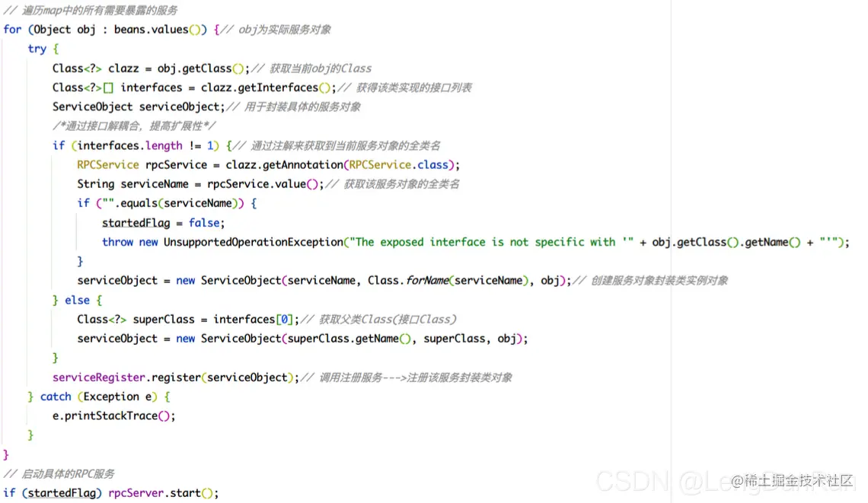Screen dimensions: 868x503
Task: Click the comment '// 启动具体的RPC服务'
Action: (x=59, y=473)
